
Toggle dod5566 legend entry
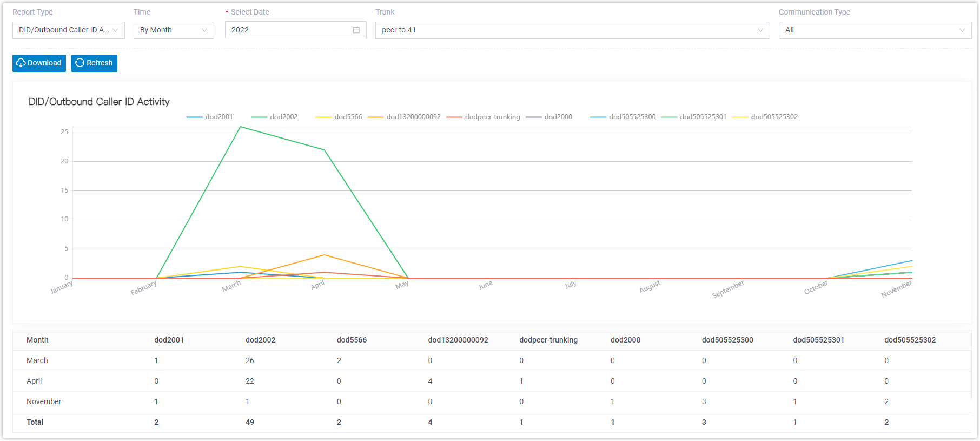point(339,117)
